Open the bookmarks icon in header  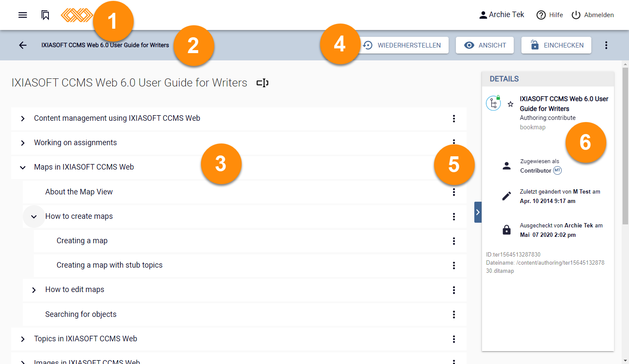coord(45,15)
